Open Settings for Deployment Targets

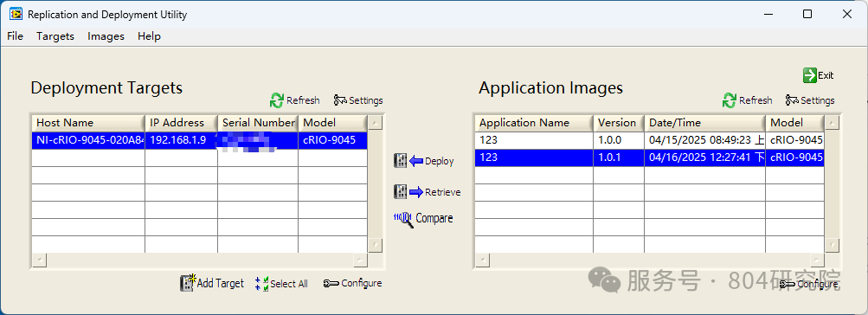click(358, 100)
